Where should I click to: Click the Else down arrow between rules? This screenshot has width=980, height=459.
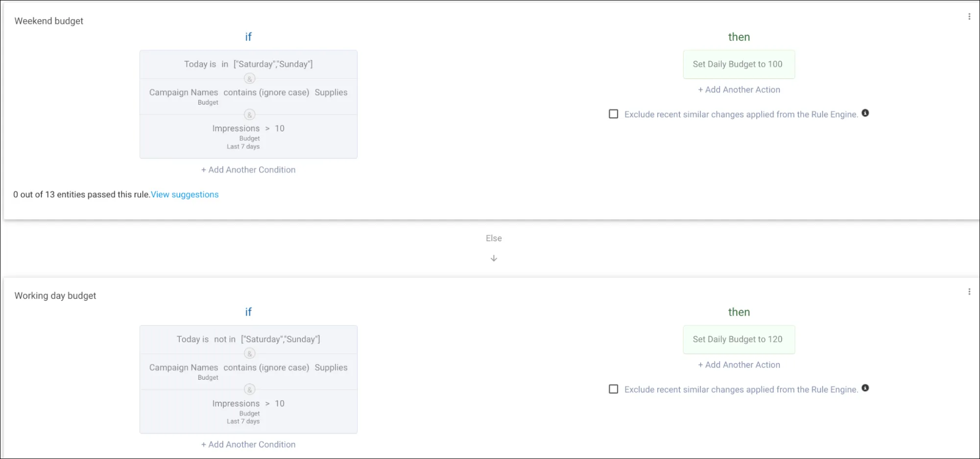coord(494,258)
